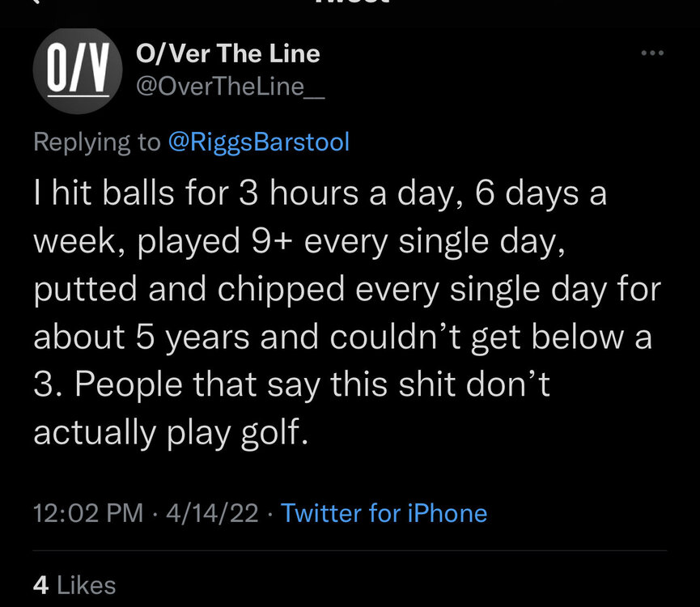Tap the line starting "putted and chipped"
The height and width of the screenshot is (607, 700).
(346, 291)
